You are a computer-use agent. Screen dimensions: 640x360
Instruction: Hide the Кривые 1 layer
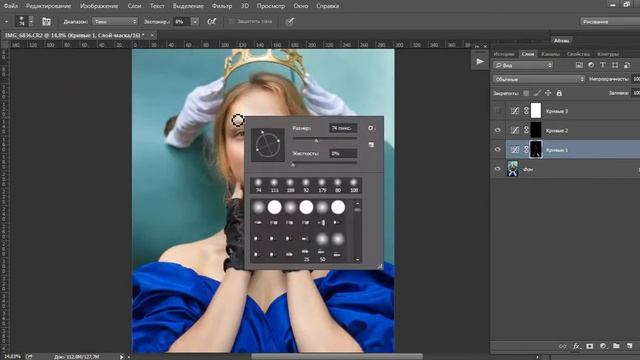pos(498,149)
